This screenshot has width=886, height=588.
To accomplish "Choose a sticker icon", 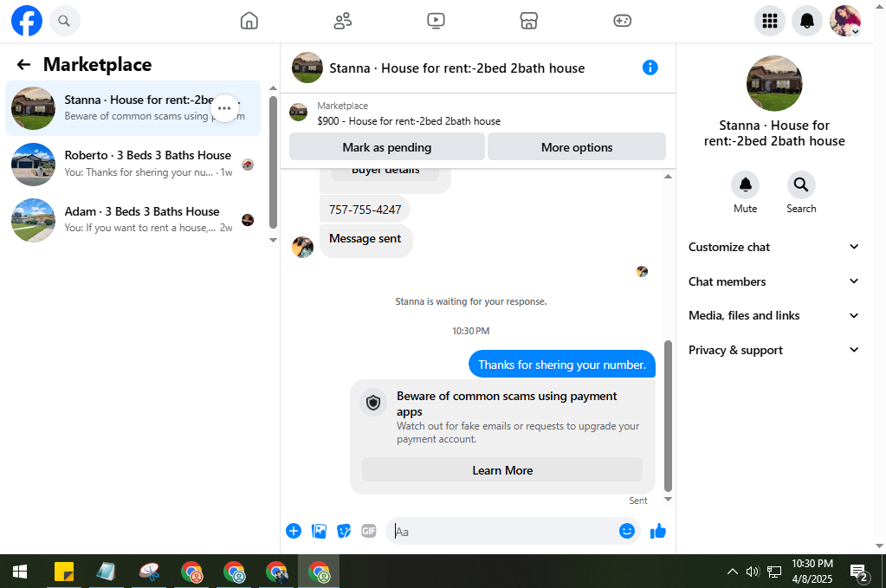I will pyautogui.click(x=344, y=531).
